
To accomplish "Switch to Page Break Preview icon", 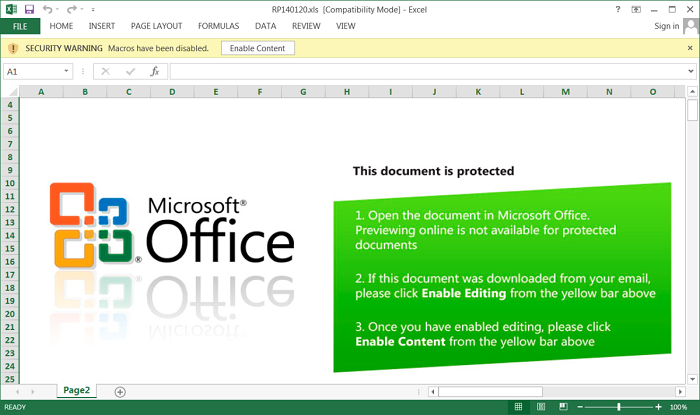I will tap(563, 407).
